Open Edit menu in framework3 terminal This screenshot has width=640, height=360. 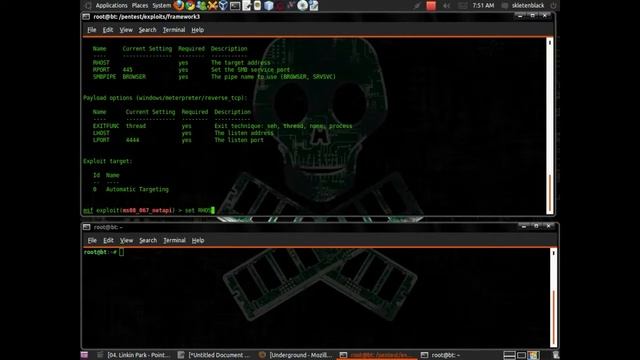(108, 30)
